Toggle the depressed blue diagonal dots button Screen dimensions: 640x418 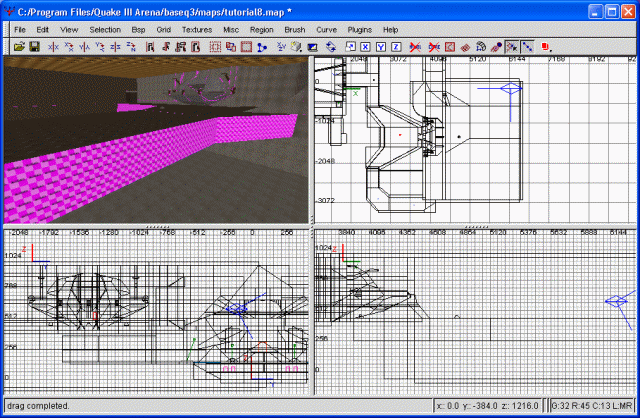click(527, 47)
